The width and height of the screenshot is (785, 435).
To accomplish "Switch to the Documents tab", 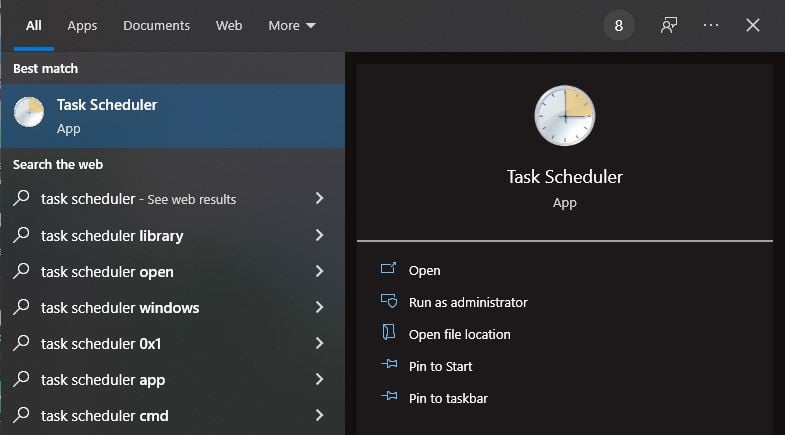I will (156, 26).
